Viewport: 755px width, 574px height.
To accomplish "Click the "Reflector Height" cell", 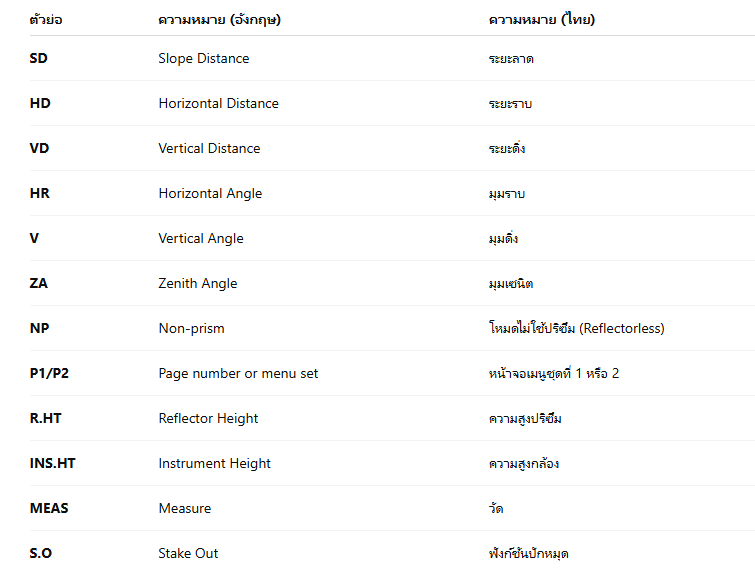I will pyautogui.click(x=208, y=418).
